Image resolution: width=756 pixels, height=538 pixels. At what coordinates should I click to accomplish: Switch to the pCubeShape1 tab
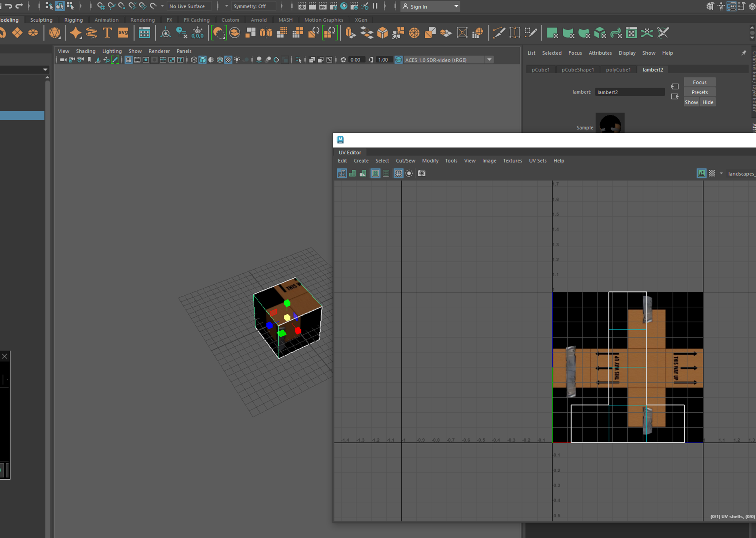point(577,69)
